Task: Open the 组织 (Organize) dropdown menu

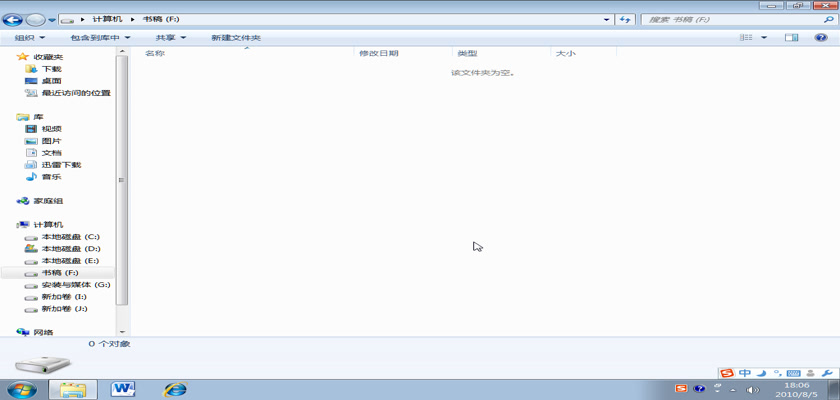Action: click(28, 38)
